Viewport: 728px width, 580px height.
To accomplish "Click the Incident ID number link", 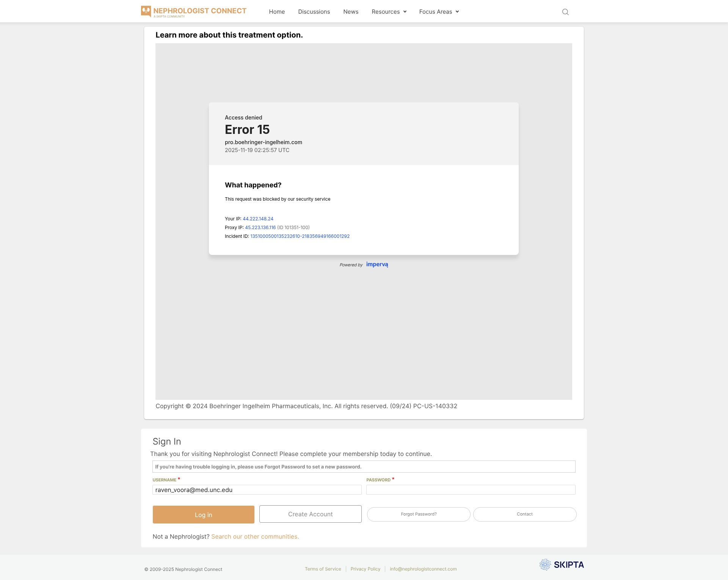I will (x=300, y=236).
